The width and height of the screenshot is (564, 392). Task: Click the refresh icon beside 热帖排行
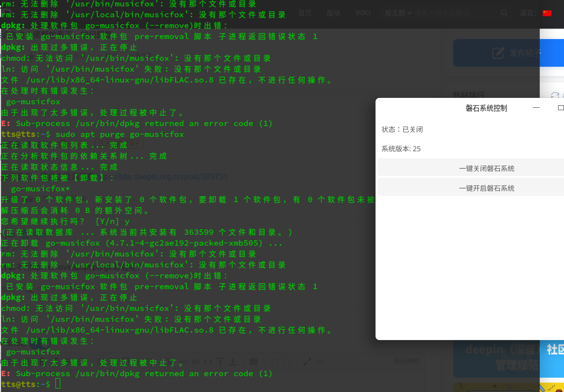(x=555, y=95)
